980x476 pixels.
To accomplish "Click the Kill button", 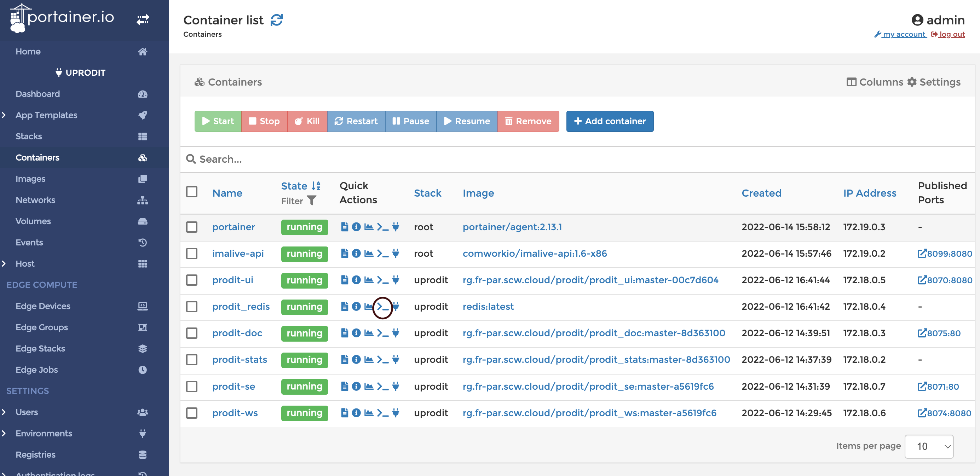I will 307,121.
